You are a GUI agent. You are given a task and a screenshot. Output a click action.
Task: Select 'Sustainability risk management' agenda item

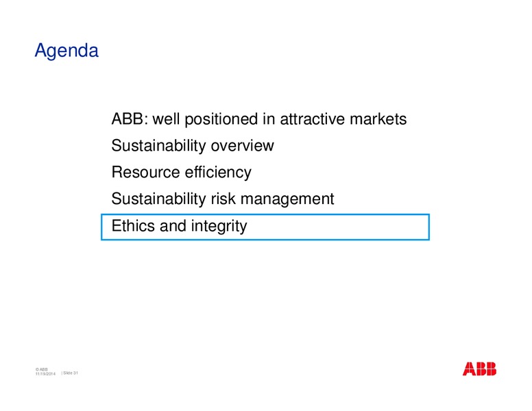pos(223,199)
